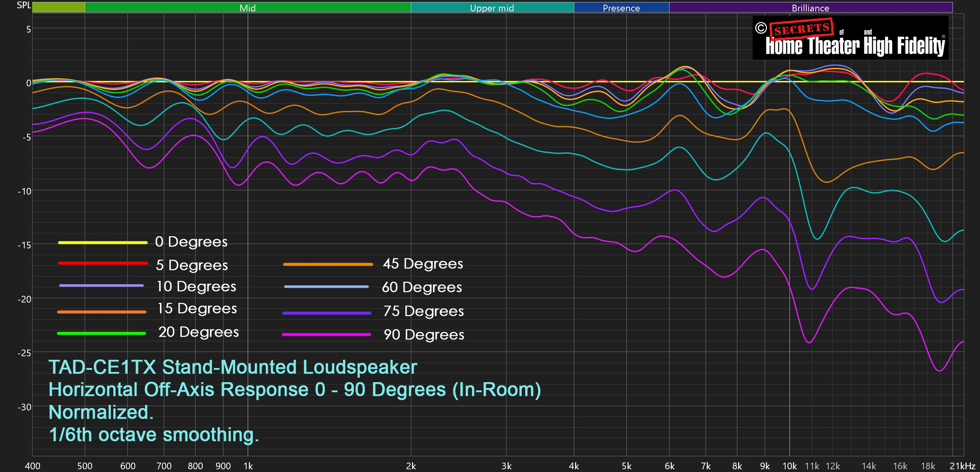This screenshot has height=472, width=980.
Task: Click the lavender 10 Degrees legend line
Action: point(102,286)
